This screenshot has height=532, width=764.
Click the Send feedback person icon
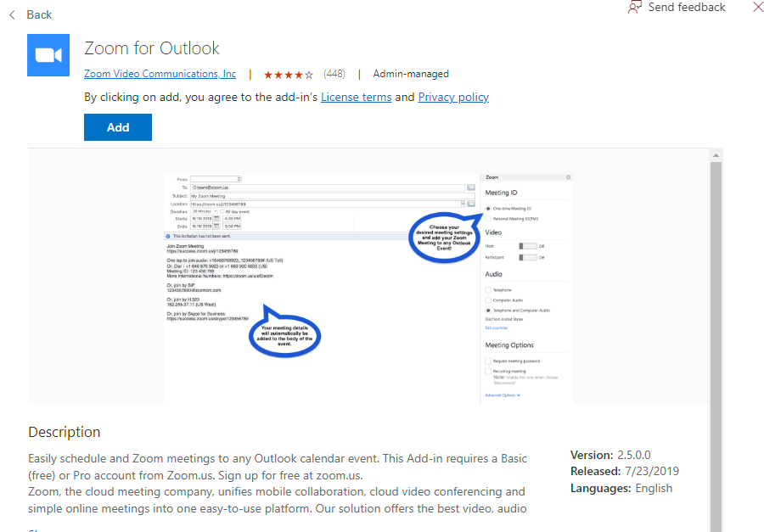[634, 7]
